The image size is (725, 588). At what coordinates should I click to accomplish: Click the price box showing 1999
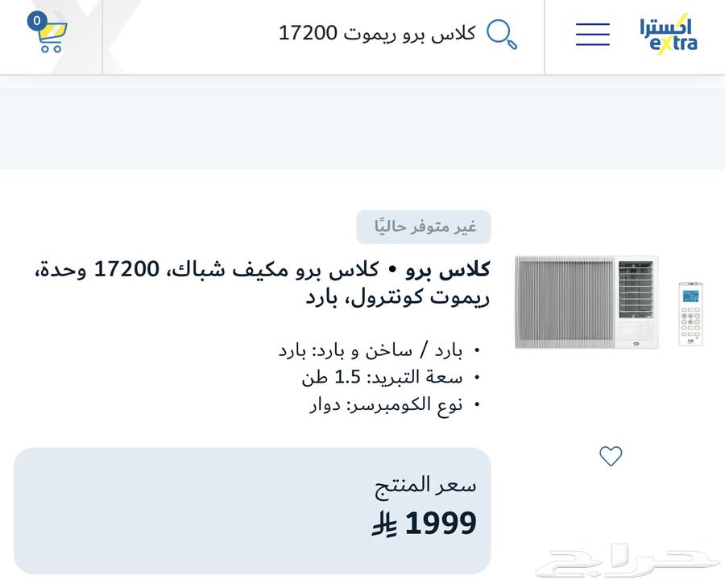(x=251, y=509)
